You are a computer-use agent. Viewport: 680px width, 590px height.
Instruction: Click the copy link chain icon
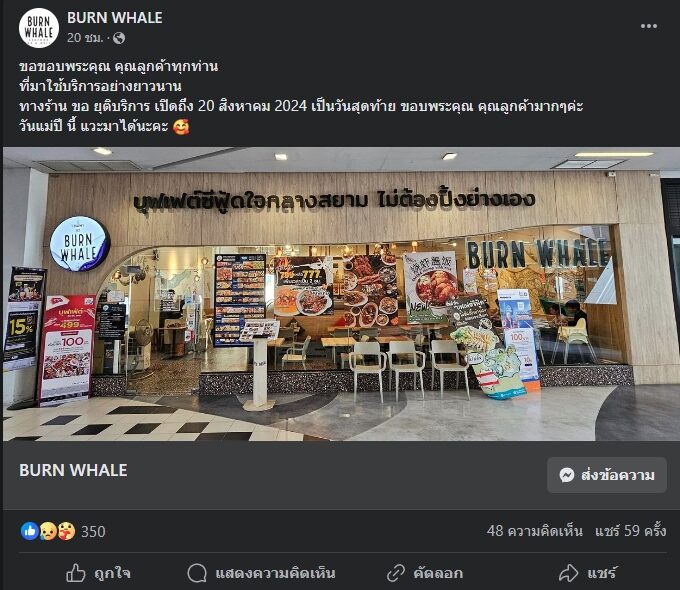click(396, 573)
